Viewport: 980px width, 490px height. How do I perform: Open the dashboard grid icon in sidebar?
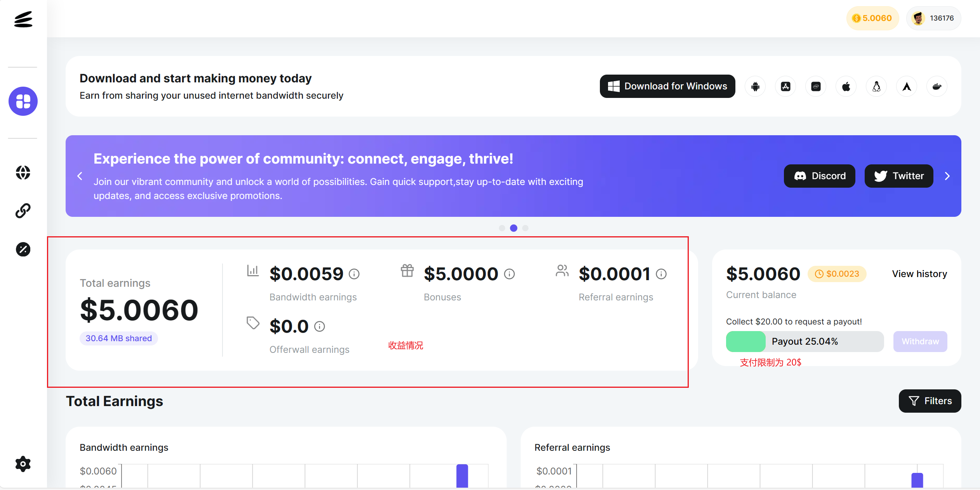tap(23, 101)
